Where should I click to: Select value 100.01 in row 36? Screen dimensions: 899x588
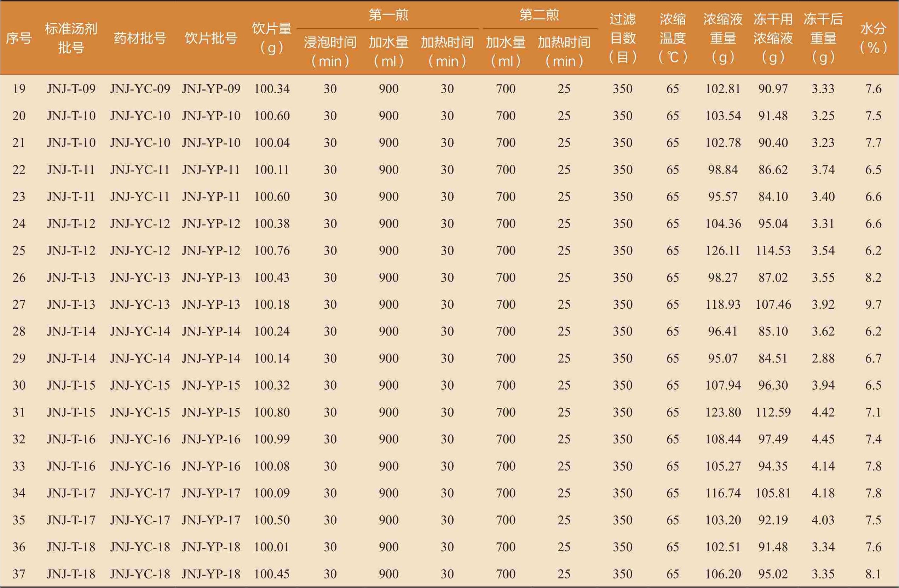(x=272, y=547)
